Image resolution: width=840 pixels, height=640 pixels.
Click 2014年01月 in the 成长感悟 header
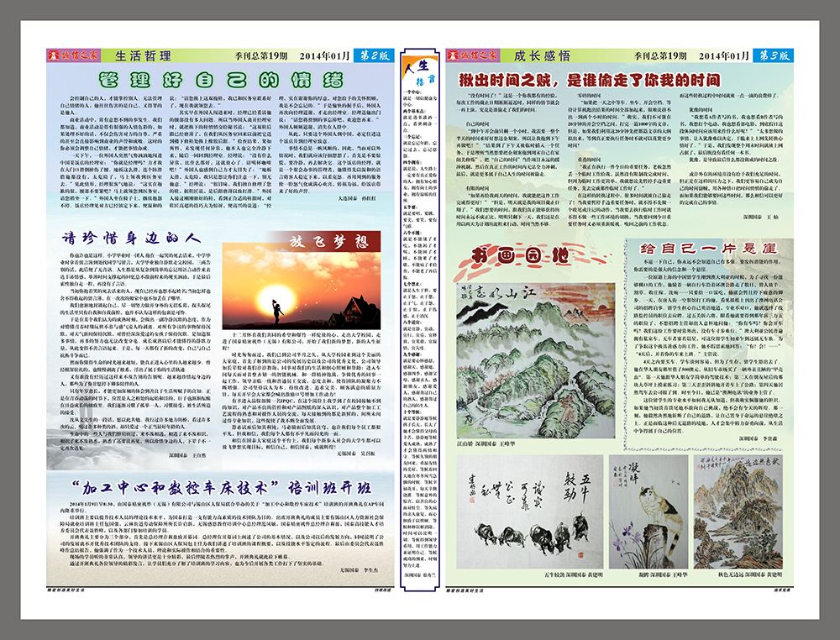724,55
